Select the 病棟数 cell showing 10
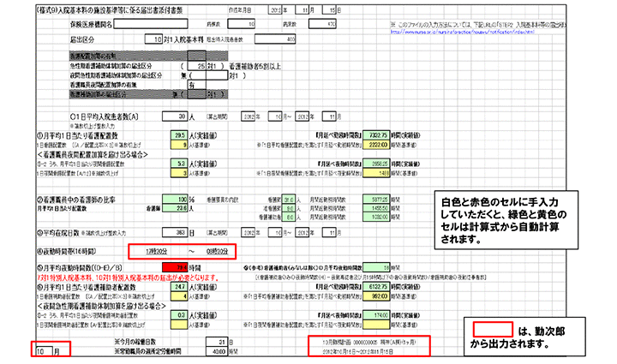This screenshot has width=617, height=364. tap(241, 24)
